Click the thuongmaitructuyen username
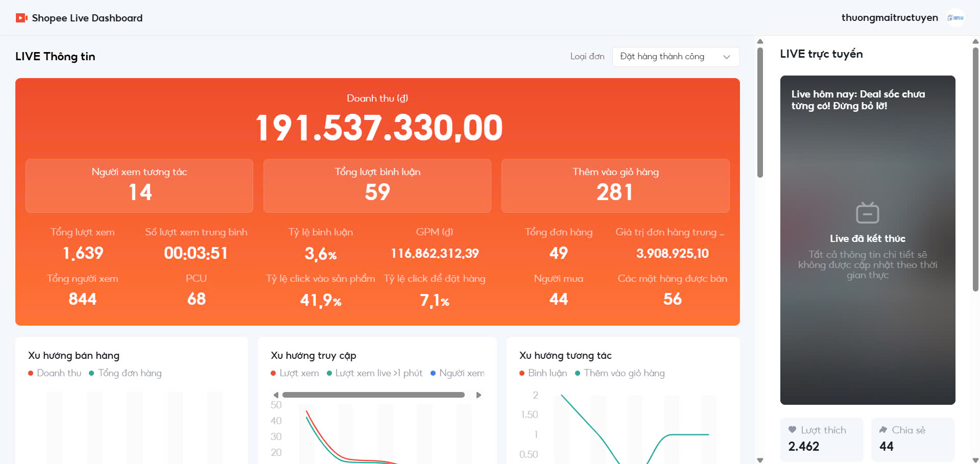 tap(890, 18)
